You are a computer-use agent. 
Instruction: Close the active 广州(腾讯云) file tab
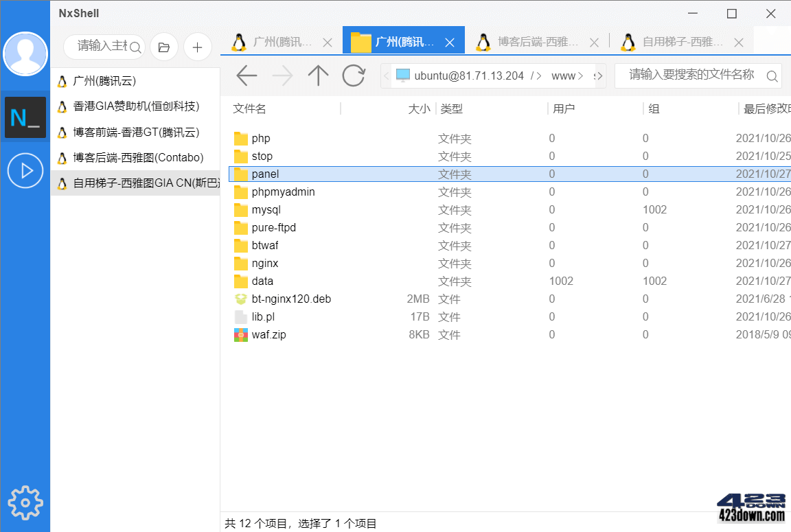click(450, 42)
